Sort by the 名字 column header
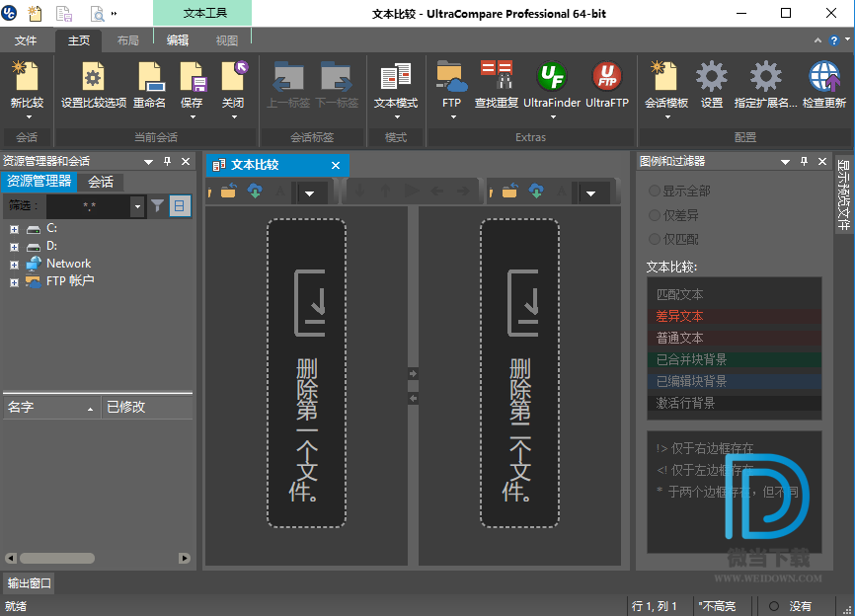 tap(51, 408)
